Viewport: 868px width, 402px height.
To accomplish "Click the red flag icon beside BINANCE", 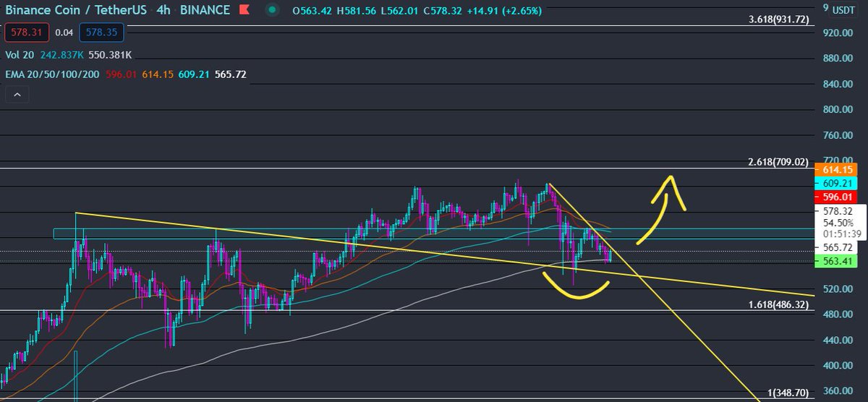I will [x=245, y=10].
